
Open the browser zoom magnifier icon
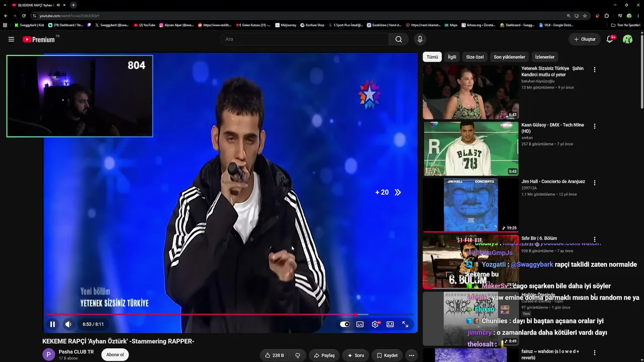tap(569, 16)
